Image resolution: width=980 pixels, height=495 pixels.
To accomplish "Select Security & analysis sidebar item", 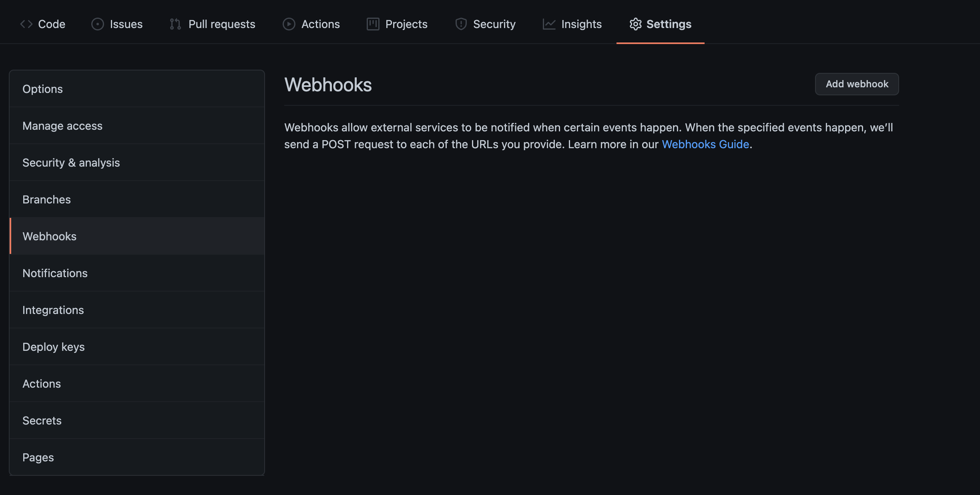I will coord(71,163).
